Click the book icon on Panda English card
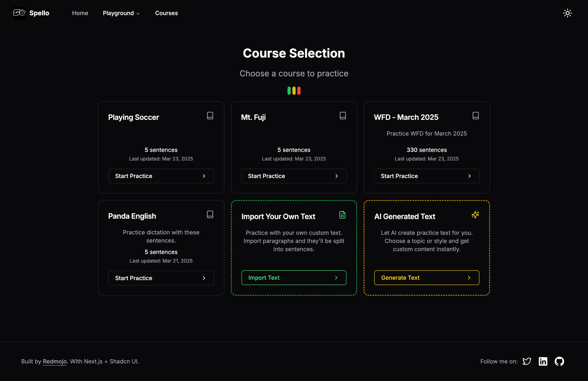The width and height of the screenshot is (588, 381). click(210, 214)
